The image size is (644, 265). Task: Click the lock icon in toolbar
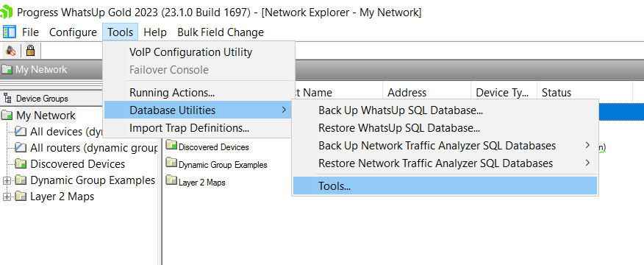30,51
